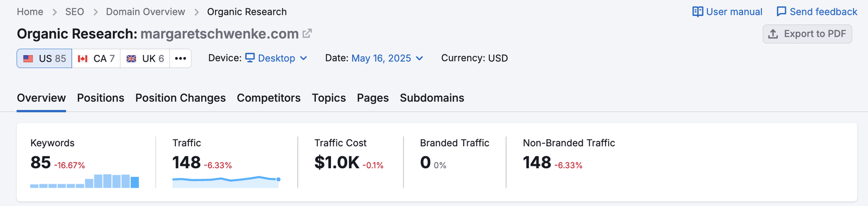Click the User manual book icon
The height and width of the screenshot is (206, 868).
[698, 11]
